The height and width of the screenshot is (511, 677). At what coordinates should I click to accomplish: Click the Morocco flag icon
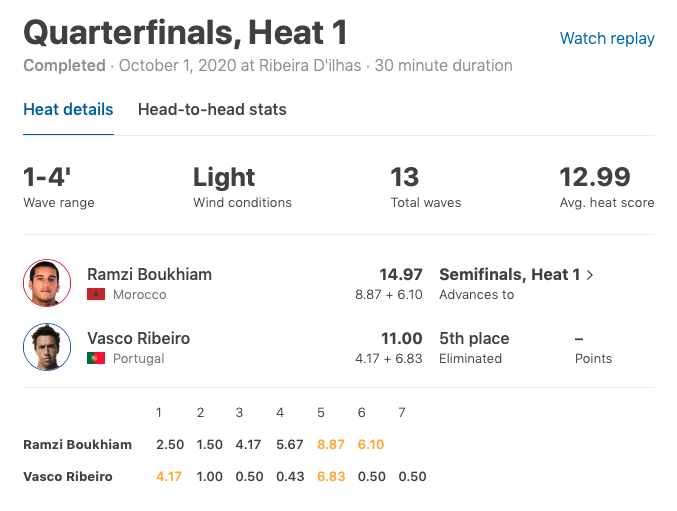(x=96, y=295)
